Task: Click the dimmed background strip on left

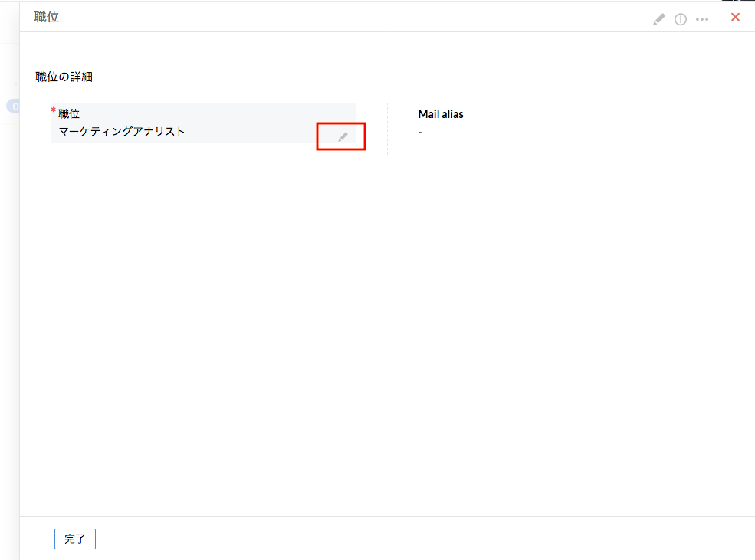Action: coord(9,306)
